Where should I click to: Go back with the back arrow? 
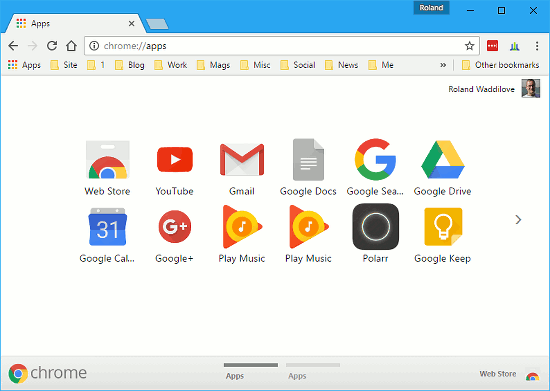point(13,46)
